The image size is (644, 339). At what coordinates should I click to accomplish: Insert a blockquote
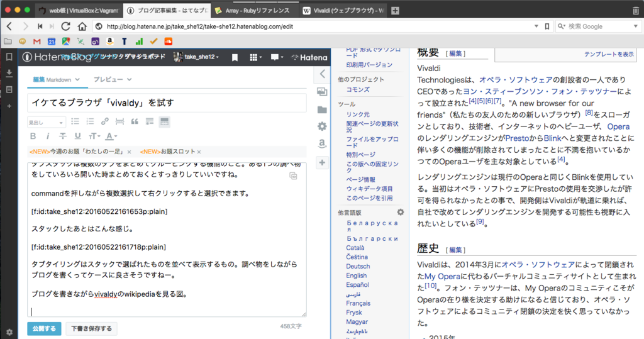(135, 121)
